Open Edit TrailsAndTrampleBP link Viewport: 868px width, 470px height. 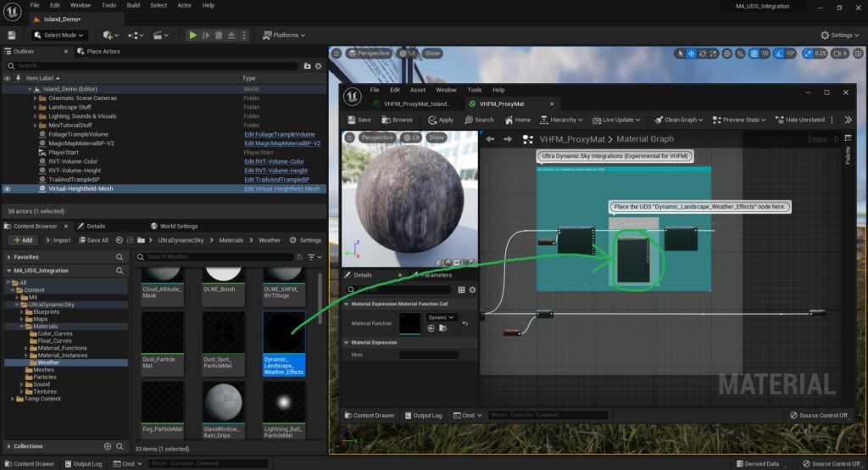(x=277, y=180)
